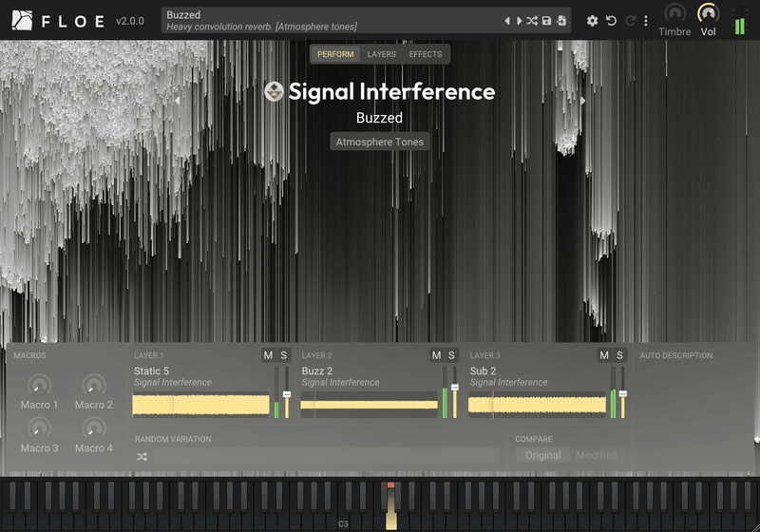Undo the last change
760x532 pixels.
coord(611,21)
